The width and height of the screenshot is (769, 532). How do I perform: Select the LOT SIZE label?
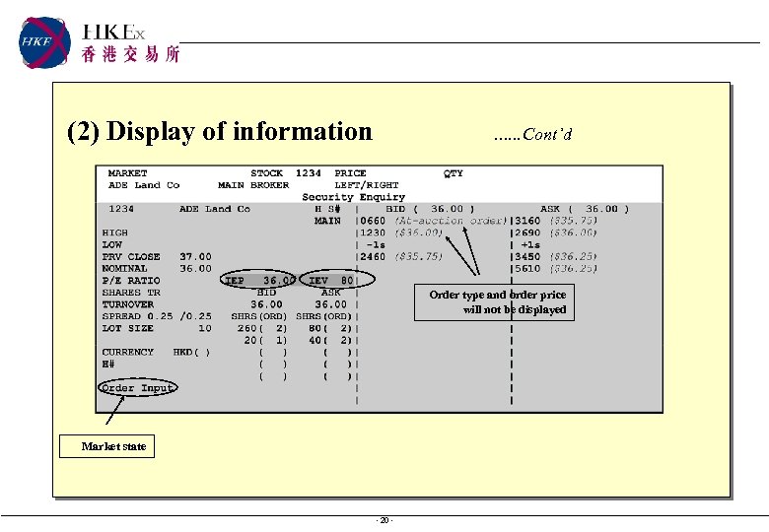127,328
